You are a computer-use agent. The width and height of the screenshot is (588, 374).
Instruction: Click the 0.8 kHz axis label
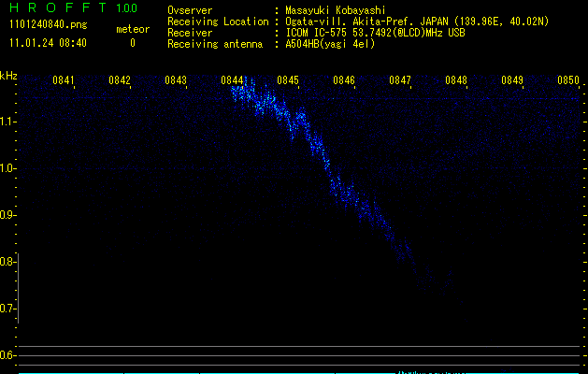point(7,262)
